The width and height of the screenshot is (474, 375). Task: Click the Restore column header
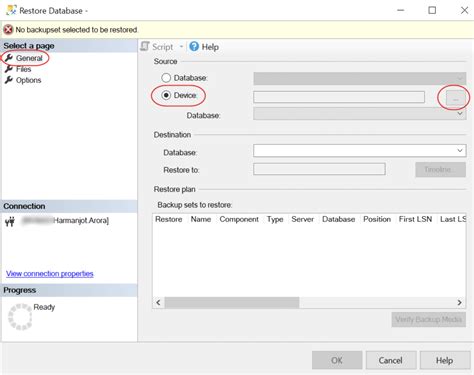(x=169, y=219)
